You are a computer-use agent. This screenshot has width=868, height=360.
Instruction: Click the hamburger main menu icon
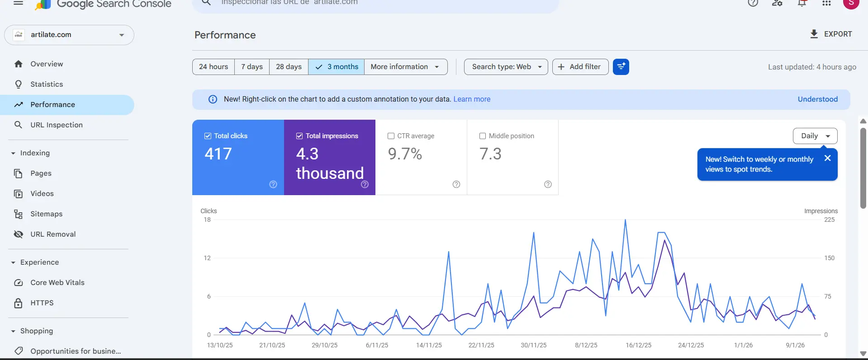(x=18, y=3)
